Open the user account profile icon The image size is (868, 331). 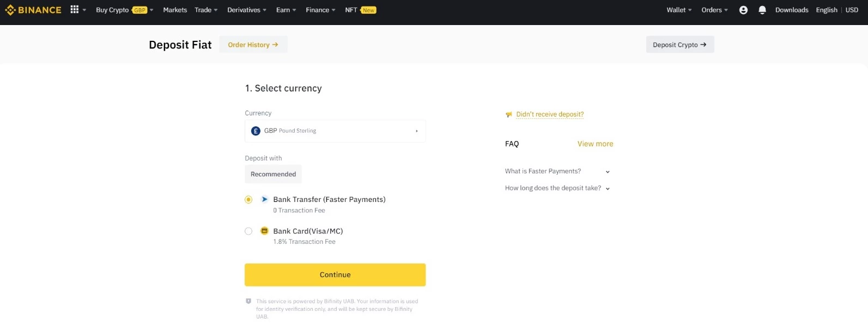743,10
